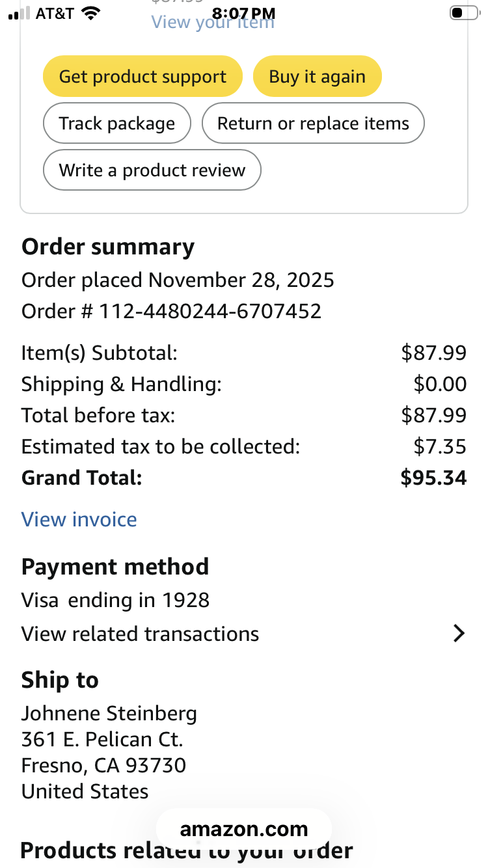Tap the Grand Total amount $95.34
Screen dimensions: 488x868
[x=433, y=478]
